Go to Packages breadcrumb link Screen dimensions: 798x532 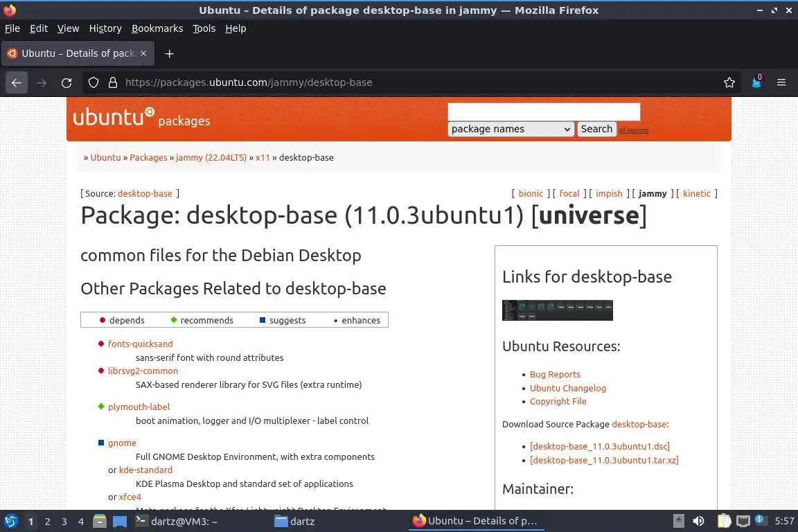(x=149, y=157)
